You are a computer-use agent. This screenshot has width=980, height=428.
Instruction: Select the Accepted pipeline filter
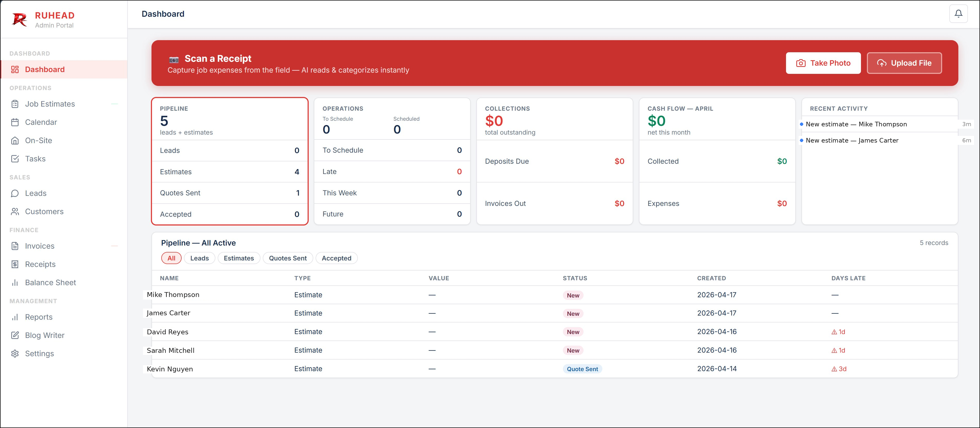(336, 258)
